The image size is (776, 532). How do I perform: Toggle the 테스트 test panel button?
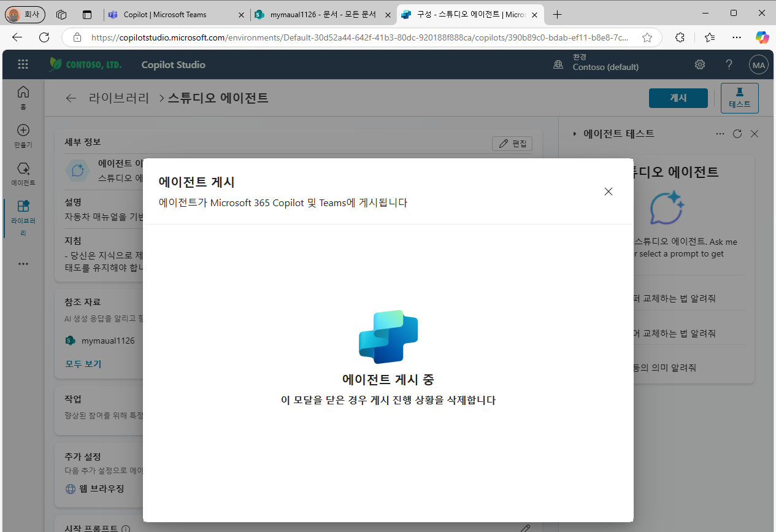tap(739, 98)
